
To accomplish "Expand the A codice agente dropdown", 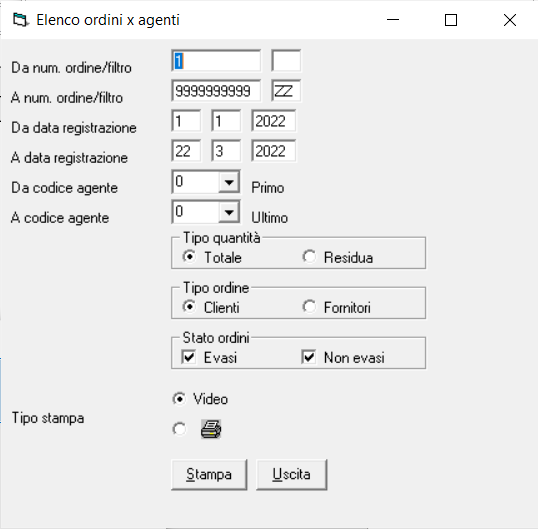I will (x=229, y=212).
